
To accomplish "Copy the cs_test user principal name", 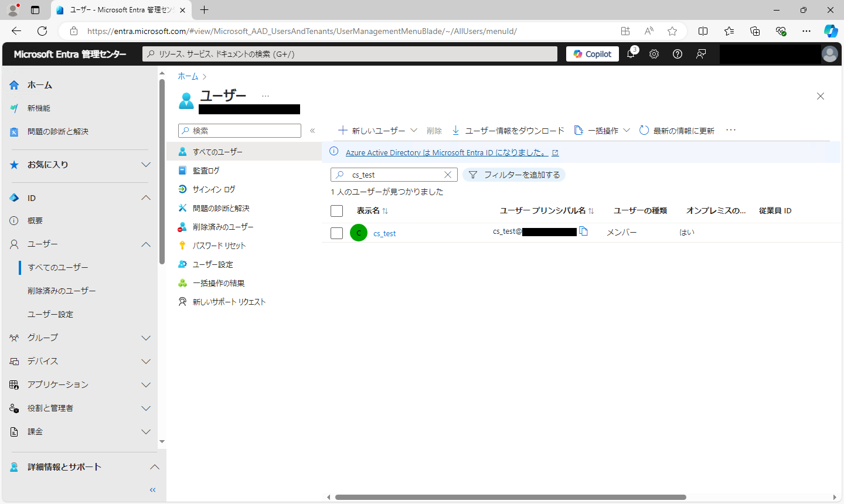I will point(584,231).
